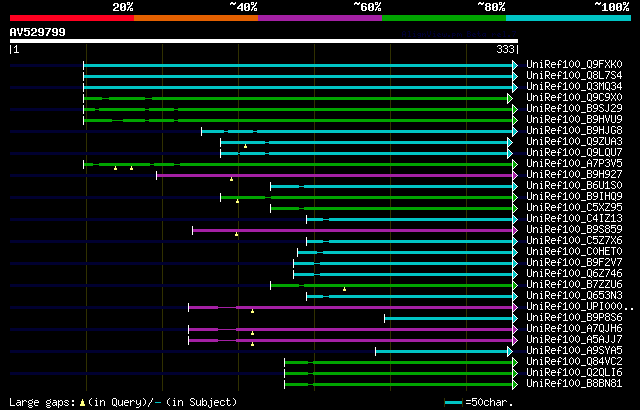Viewport: 640px width, 410px height.
Task: Select the UniRef100_C0HET0 label
Action: coord(574,252)
